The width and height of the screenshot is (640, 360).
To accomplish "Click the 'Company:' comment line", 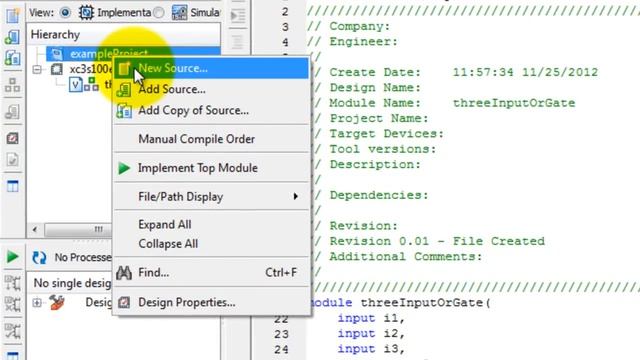I will pyautogui.click(x=349, y=26).
